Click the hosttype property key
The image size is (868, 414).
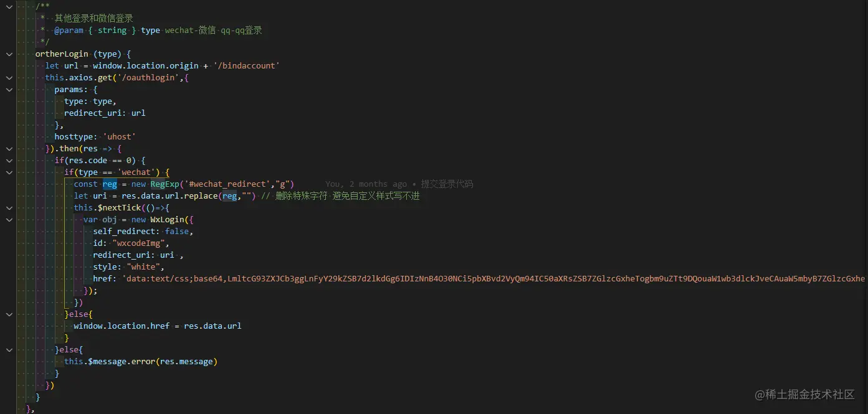[x=74, y=136]
